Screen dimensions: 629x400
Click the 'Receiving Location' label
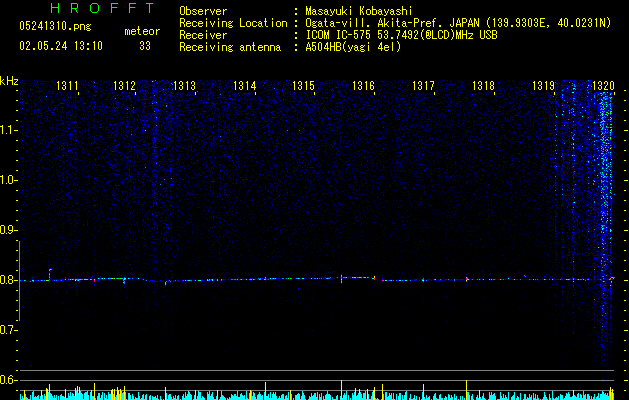tap(233, 23)
